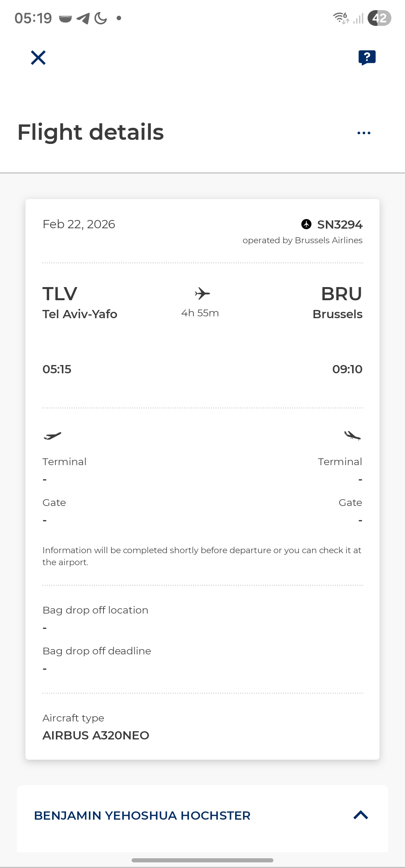This screenshot has height=868, width=405.
Task: Tap the Brussels Airlines logo icon
Action: point(306,224)
